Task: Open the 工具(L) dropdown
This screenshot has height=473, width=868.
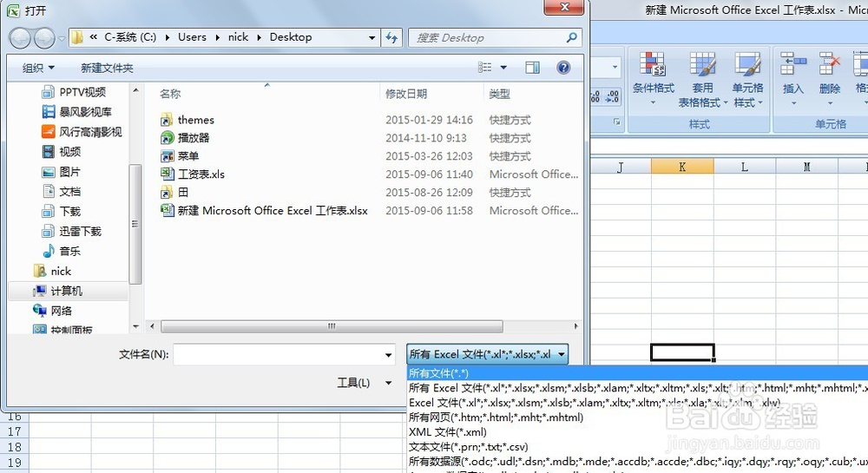Action: 365,383
